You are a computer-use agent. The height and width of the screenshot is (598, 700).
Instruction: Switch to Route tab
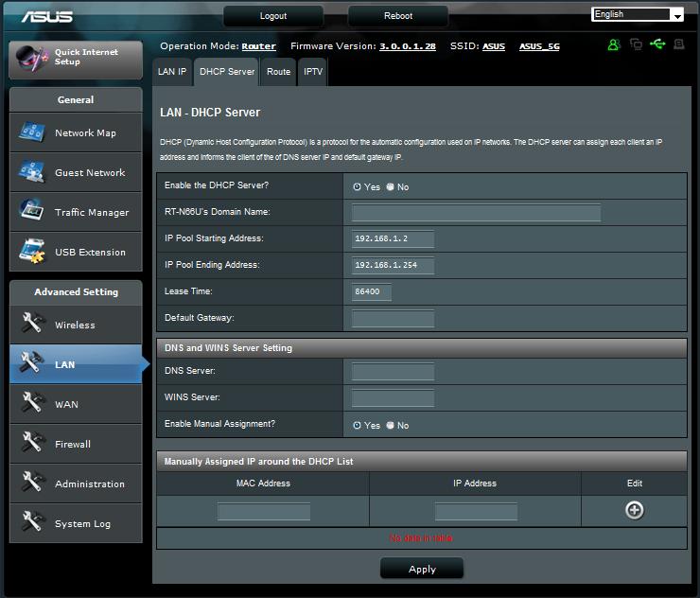pyautogui.click(x=278, y=72)
